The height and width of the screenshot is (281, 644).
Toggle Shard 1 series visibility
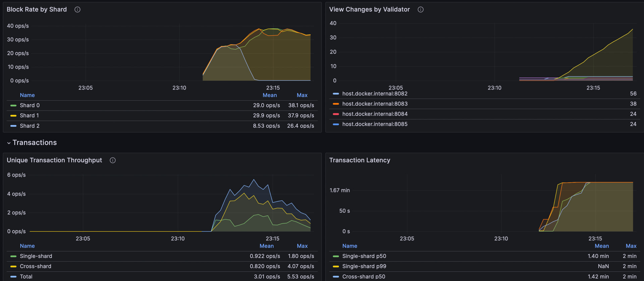click(x=29, y=115)
